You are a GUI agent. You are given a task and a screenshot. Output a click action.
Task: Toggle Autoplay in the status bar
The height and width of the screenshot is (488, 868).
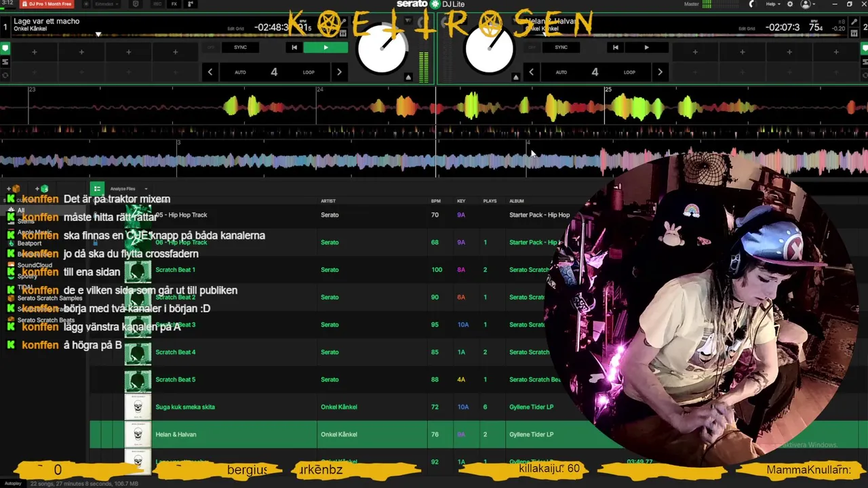coord(12,484)
